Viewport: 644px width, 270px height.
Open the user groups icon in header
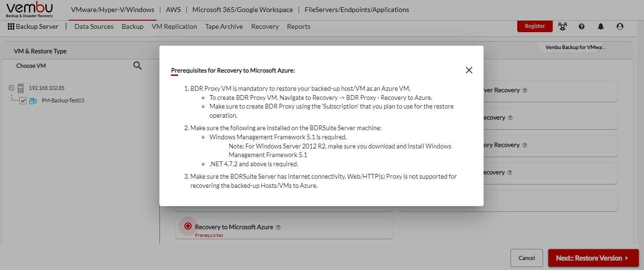(562, 26)
